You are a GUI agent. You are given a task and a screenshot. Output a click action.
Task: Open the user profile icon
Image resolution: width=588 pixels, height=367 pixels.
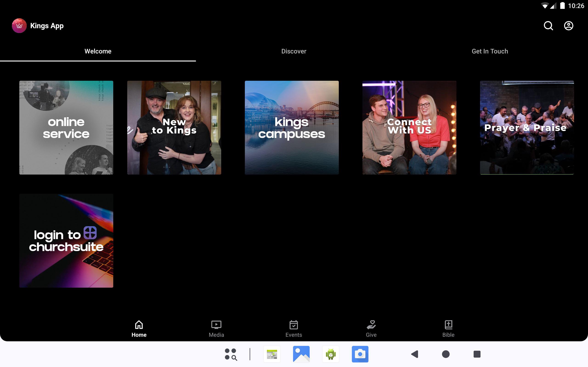568,26
